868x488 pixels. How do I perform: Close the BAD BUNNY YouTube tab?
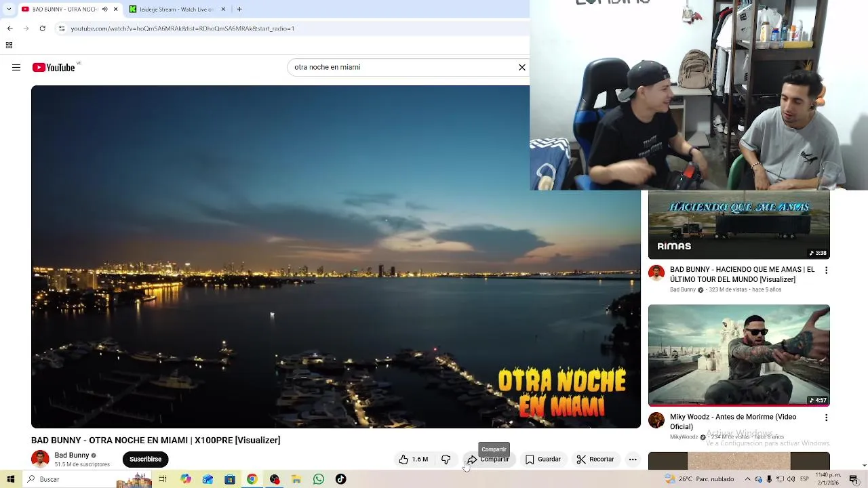116,9
